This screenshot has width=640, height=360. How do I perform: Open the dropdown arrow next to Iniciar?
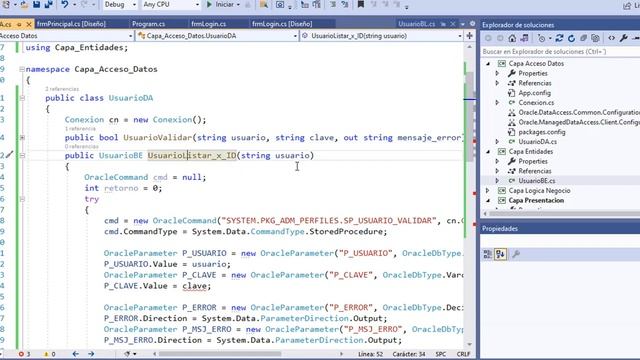click(x=238, y=4)
